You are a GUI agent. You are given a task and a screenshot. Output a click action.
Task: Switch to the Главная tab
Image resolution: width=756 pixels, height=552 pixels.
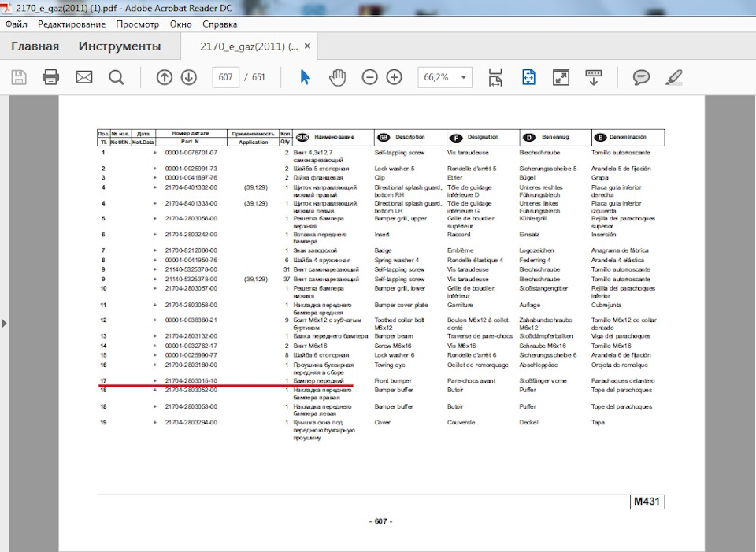tap(35, 46)
